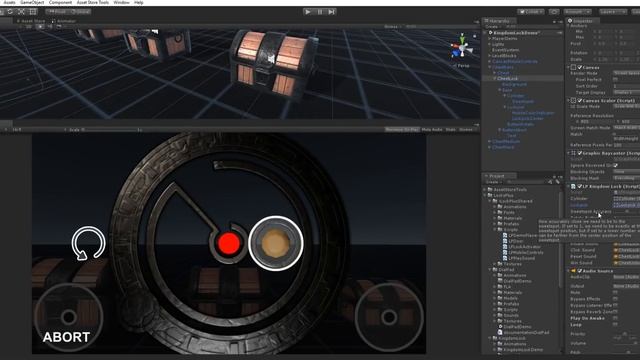640x360 pixels.
Task: Adjust the Game view Scale slider
Action: [x=110, y=130]
